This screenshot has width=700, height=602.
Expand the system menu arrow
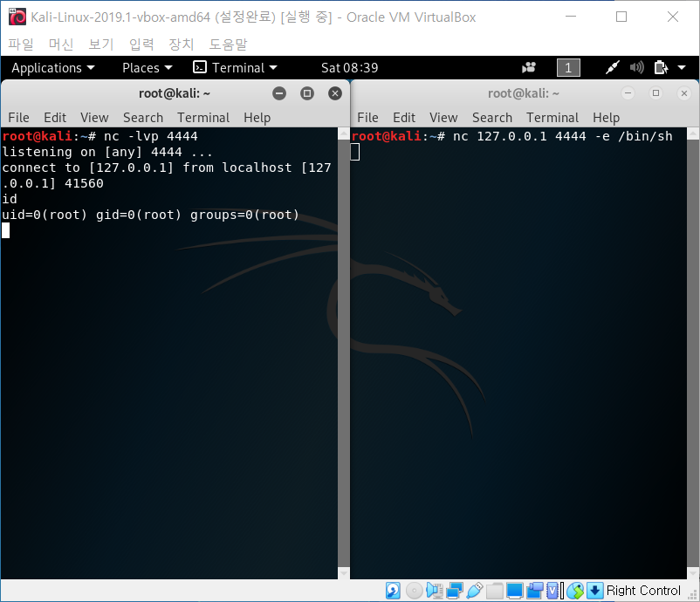(x=682, y=68)
